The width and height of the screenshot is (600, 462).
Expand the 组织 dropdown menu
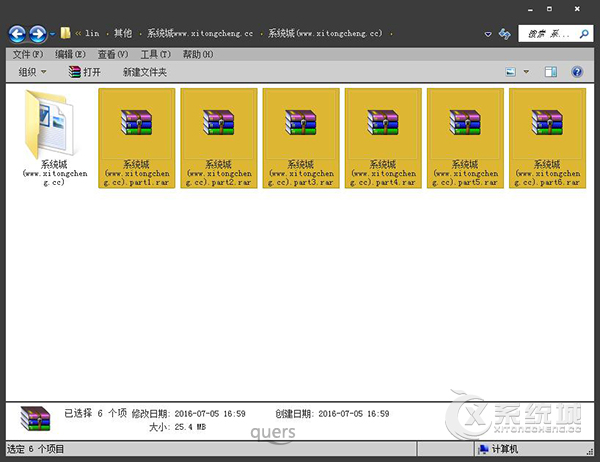[33, 72]
